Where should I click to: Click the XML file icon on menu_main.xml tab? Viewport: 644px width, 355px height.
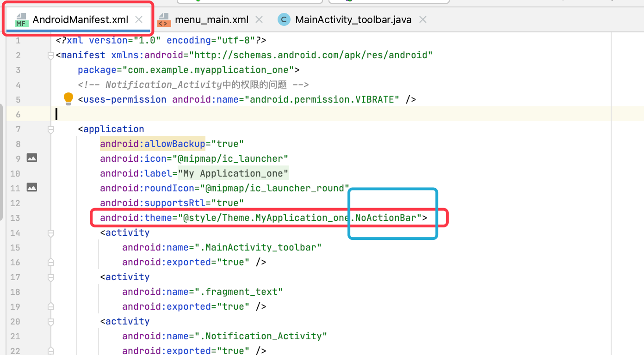pos(164,19)
